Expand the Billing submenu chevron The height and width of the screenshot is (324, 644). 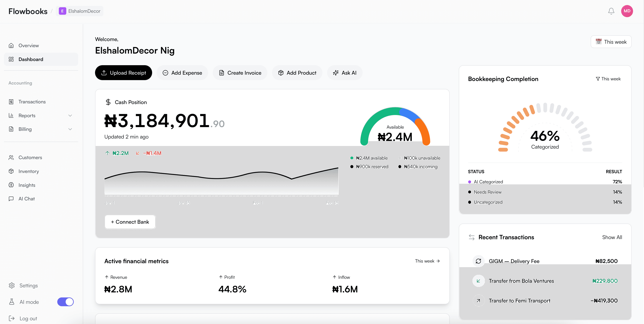(70, 129)
